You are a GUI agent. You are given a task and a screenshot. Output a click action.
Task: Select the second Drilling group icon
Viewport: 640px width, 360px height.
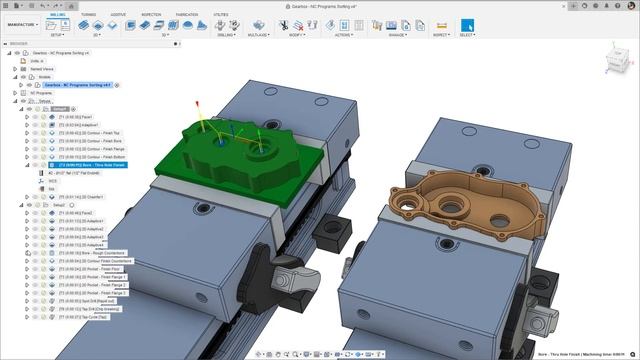(x=234, y=25)
